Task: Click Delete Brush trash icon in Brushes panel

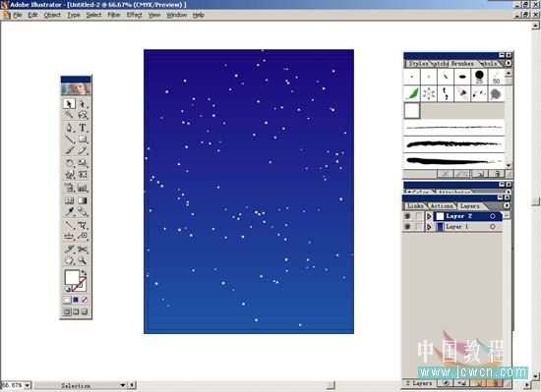Action: (x=497, y=174)
